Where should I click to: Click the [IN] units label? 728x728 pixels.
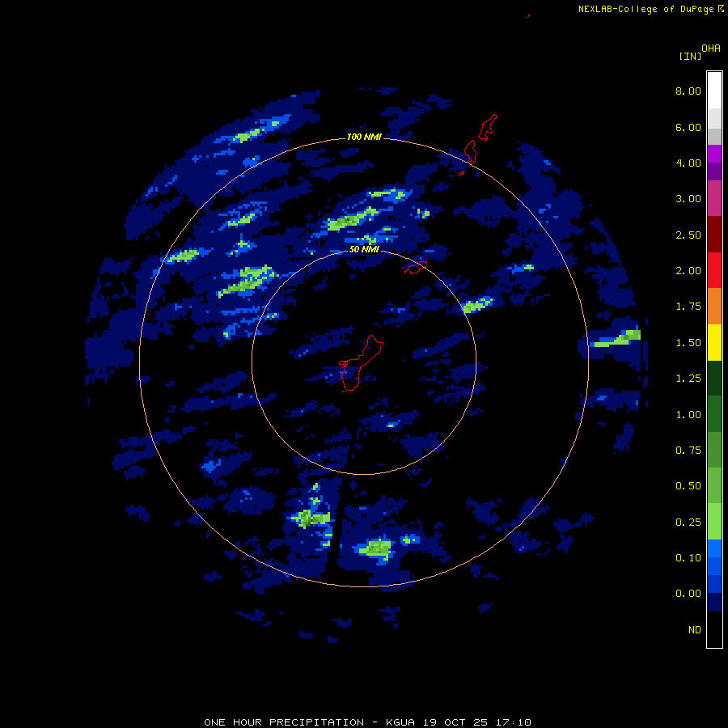tap(690, 56)
